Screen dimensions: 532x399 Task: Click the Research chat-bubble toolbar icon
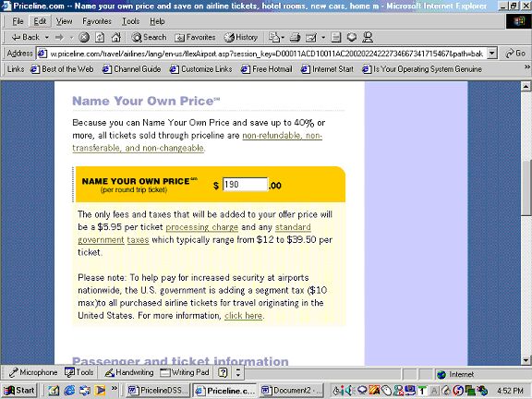(x=352, y=37)
